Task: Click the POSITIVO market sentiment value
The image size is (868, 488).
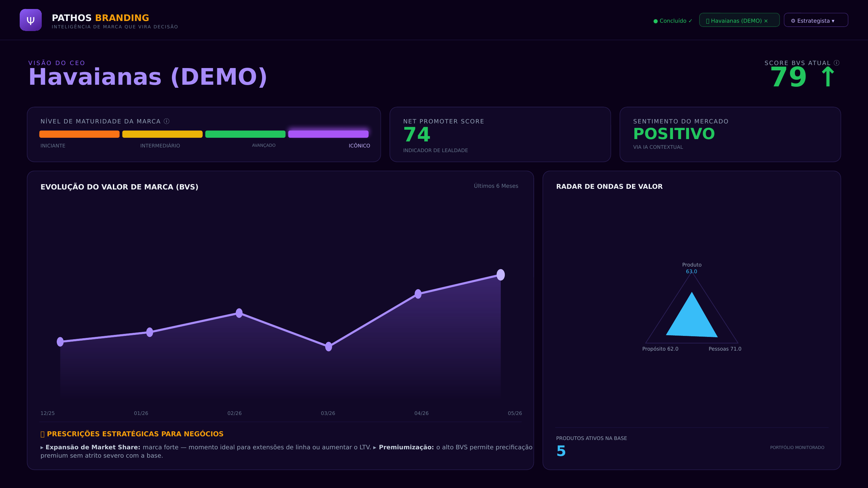Action: [674, 134]
